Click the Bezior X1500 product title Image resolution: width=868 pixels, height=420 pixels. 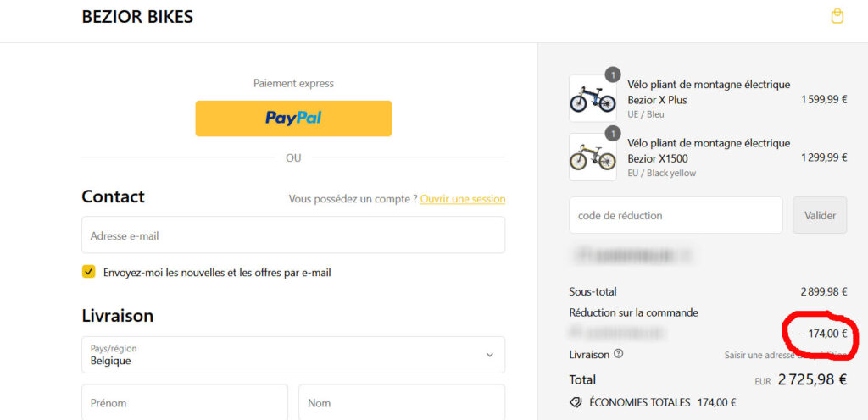click(709, 151)
